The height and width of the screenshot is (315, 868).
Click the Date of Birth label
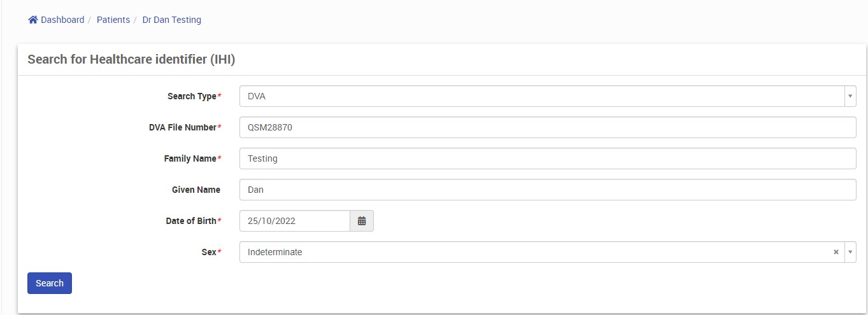point(191,221)
